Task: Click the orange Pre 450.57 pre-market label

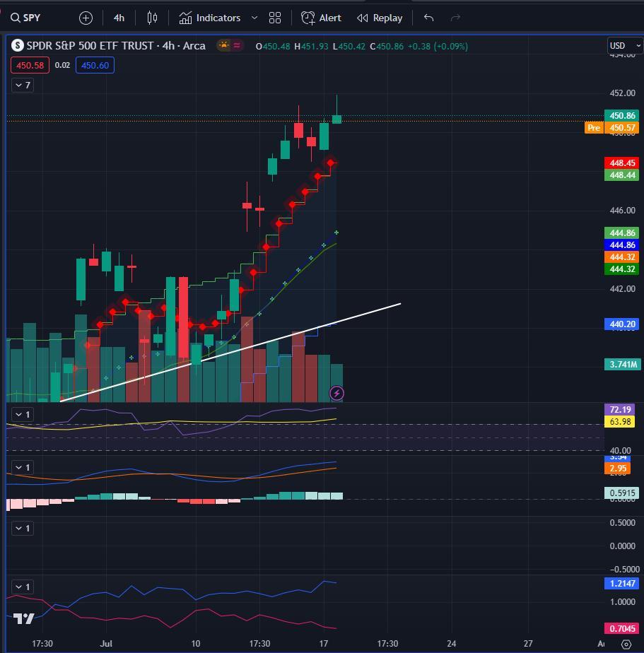Action: (x=612, y=127)
